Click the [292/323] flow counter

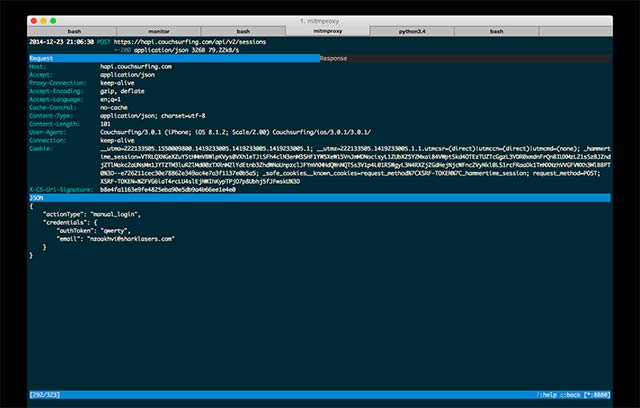click(x=44, y=395)
